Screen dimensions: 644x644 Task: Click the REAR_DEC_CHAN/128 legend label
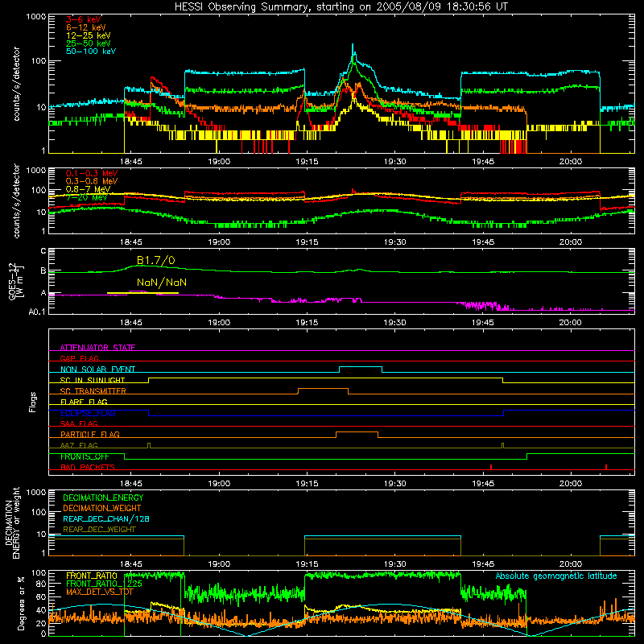tap(106, 519)
